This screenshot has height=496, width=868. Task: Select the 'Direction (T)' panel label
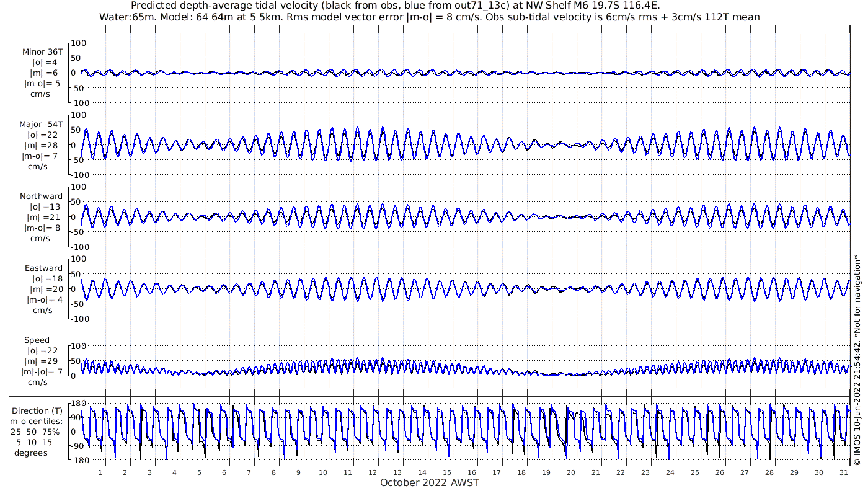pyautogui.click(x=37, y=411)
